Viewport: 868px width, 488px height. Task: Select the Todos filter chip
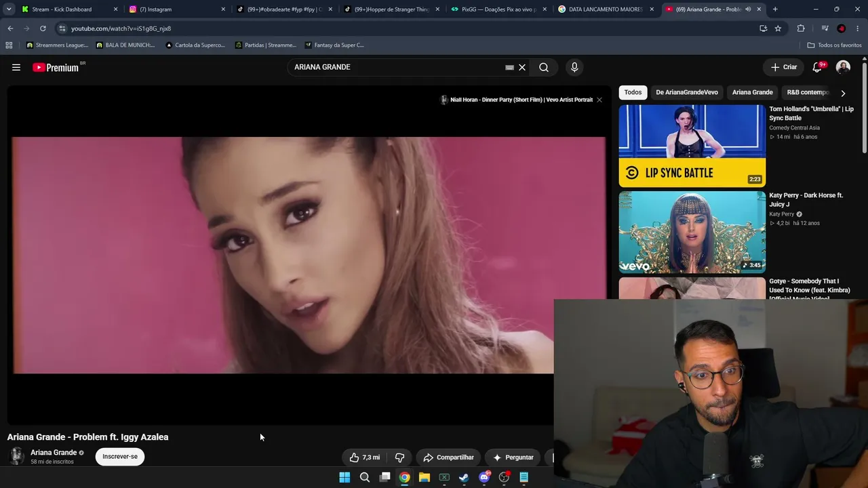(633, 92)
